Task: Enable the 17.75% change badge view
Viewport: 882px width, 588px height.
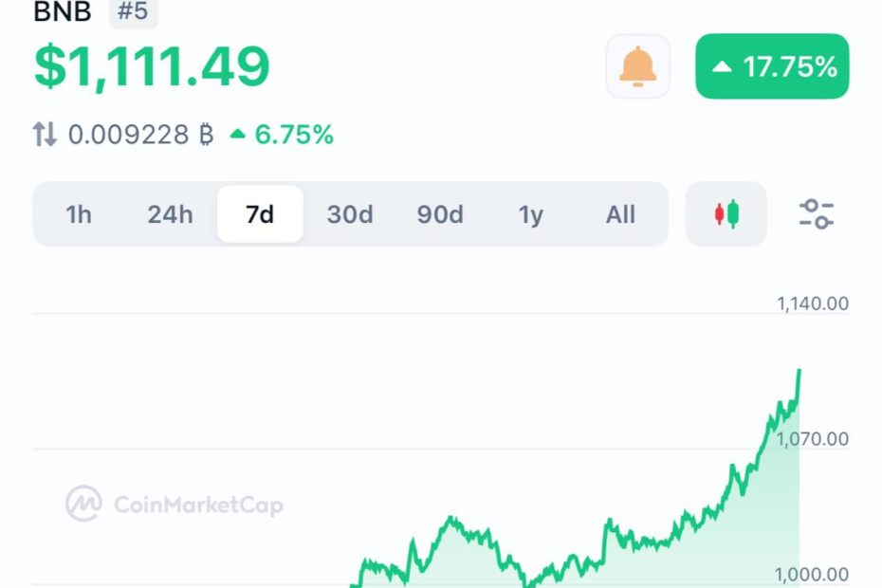Action: [771, 66]
